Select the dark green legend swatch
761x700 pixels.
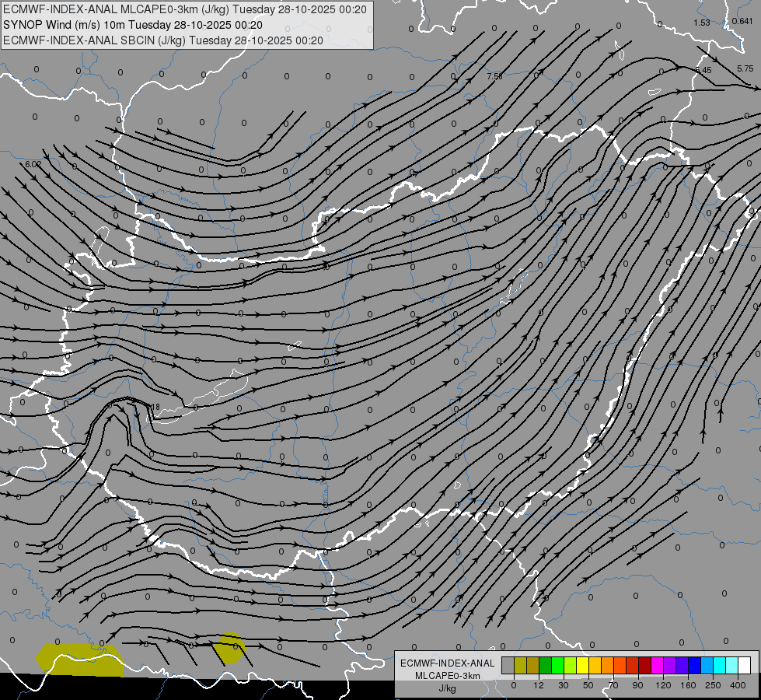coord(546,665)
